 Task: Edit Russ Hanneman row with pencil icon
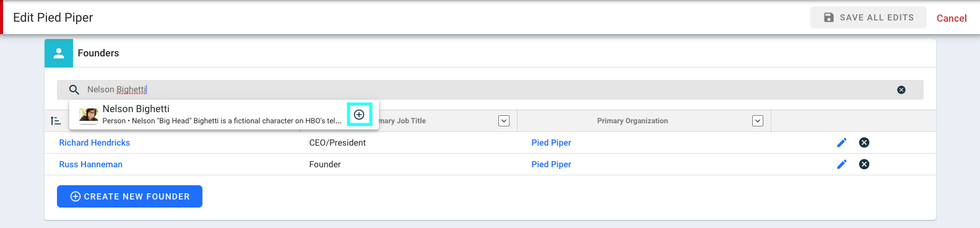coord(842,164)
